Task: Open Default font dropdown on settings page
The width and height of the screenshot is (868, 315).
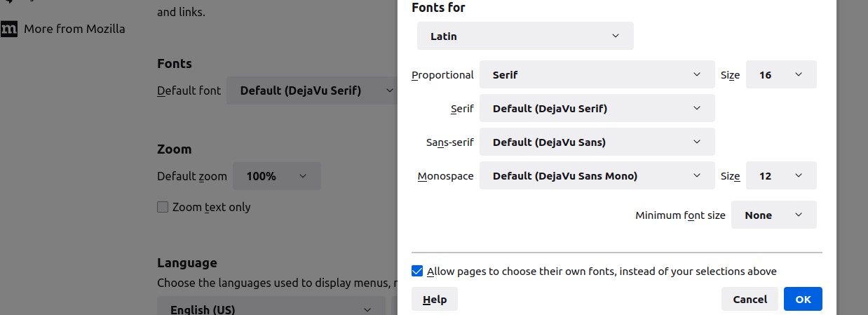Action: coord(312,91)
